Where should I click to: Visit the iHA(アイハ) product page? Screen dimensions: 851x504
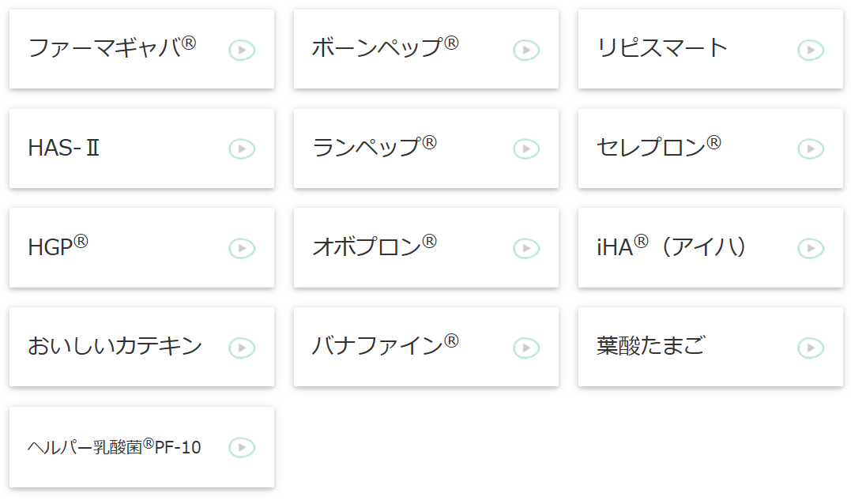[x=672, y=247]
